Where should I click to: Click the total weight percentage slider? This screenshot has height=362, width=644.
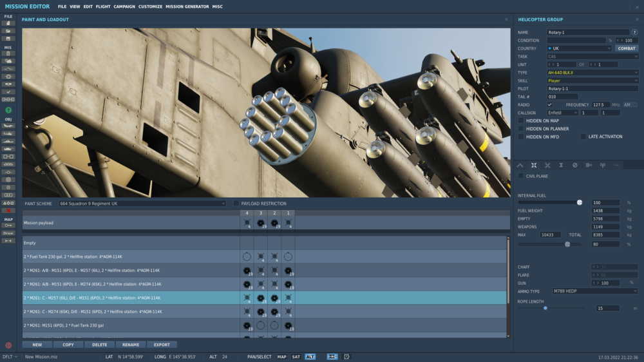click(549, 244)
